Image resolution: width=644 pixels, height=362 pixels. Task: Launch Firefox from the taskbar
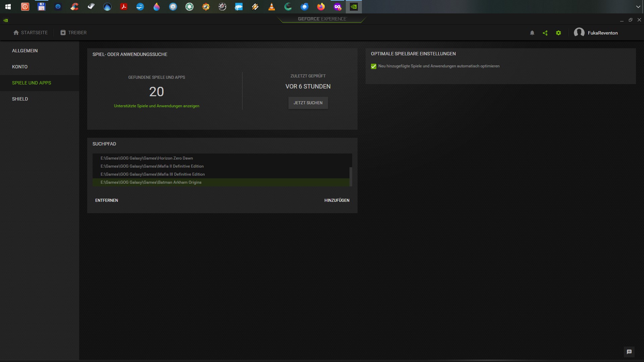(x=321, y=7)
